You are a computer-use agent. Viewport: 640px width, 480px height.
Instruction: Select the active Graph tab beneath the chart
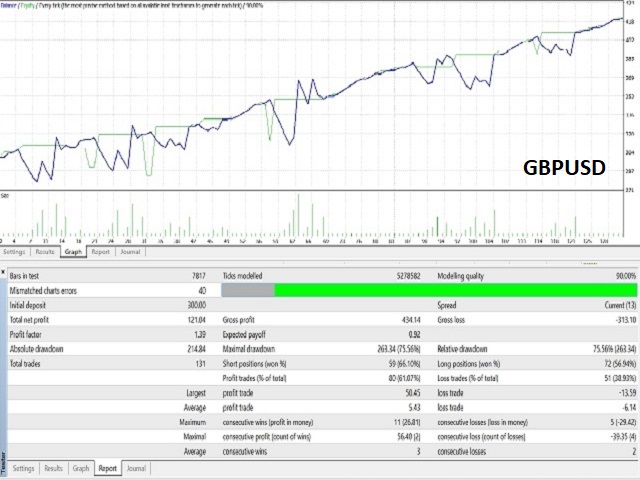pyautogui.click(x=73, y=252)
